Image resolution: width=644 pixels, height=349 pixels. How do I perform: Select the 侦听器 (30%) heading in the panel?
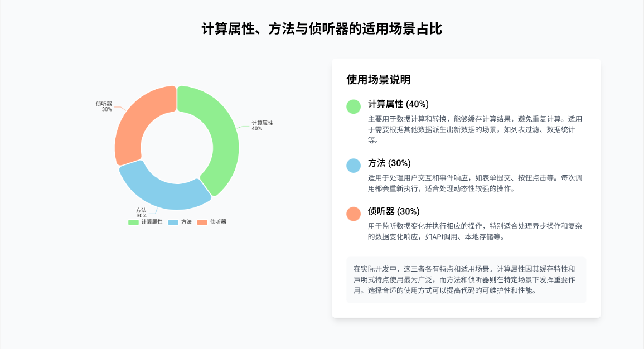click(x=394, y=211)
